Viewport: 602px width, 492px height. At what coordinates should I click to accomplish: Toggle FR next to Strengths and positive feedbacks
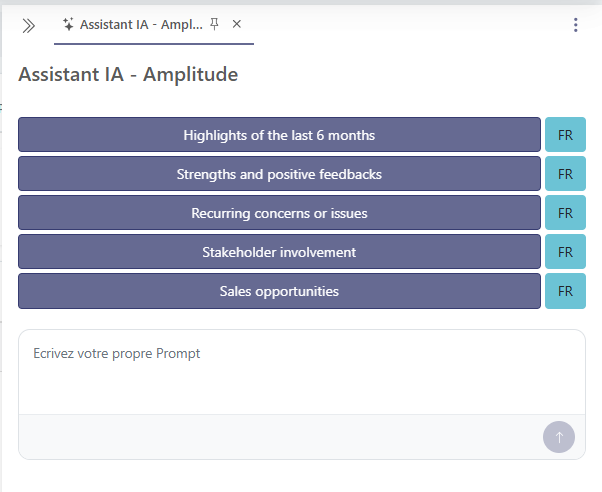click(565, 174)
